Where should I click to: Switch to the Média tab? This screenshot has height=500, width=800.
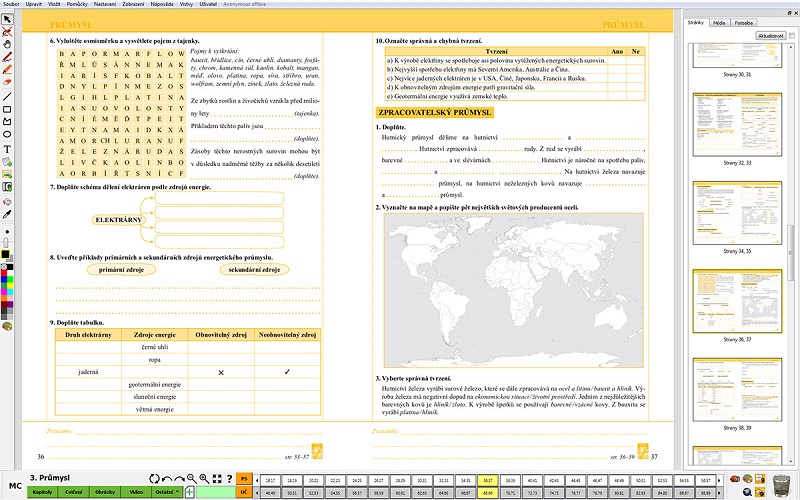(x=719, y=23)
